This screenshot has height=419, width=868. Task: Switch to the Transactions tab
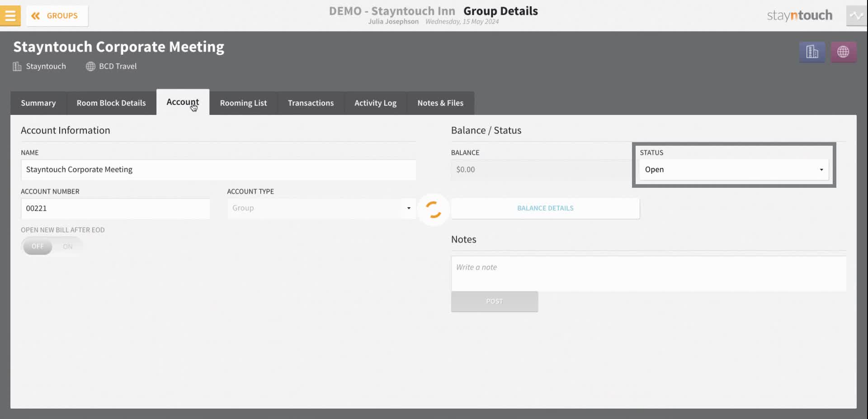click(x=311, y=103)
